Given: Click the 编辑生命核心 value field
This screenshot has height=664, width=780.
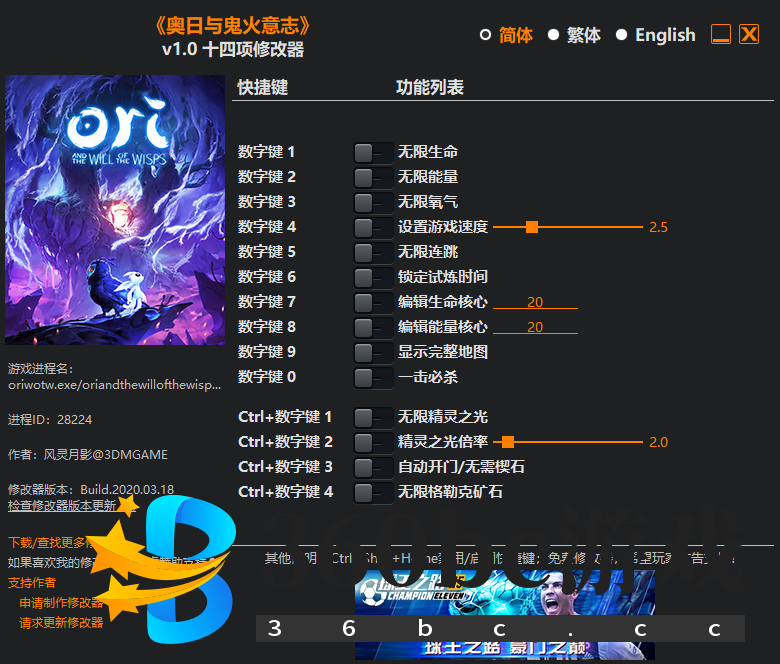Looking at the screenshot, I should [535, 302].
